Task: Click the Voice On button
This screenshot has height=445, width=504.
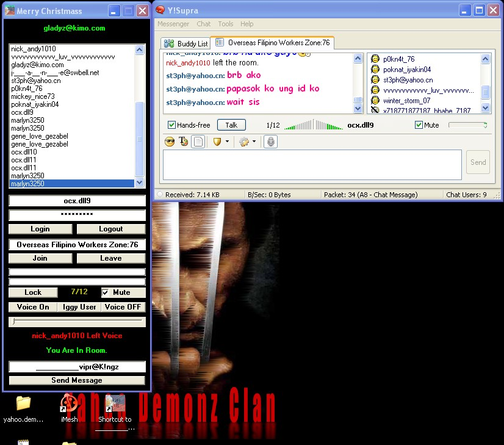Action: pos(33,307)
